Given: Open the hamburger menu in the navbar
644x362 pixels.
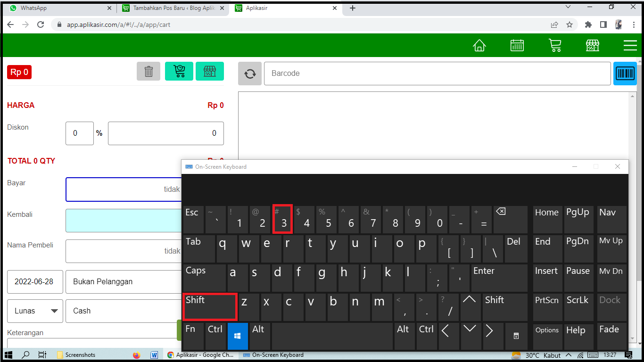Looking at the screenshot, I should pyautogui.click(x=630, y=45).
